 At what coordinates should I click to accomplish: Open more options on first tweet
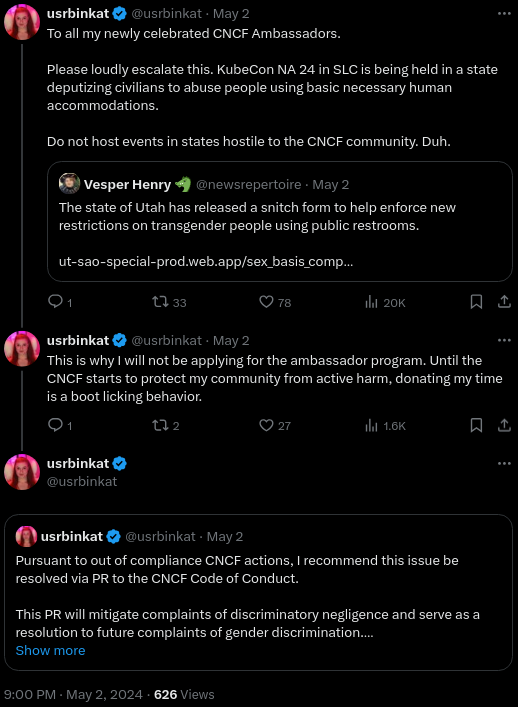[504, 14]
